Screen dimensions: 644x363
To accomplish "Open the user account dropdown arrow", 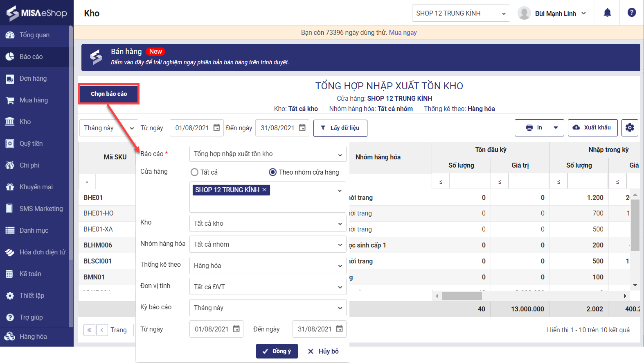I will click(584, 14).
